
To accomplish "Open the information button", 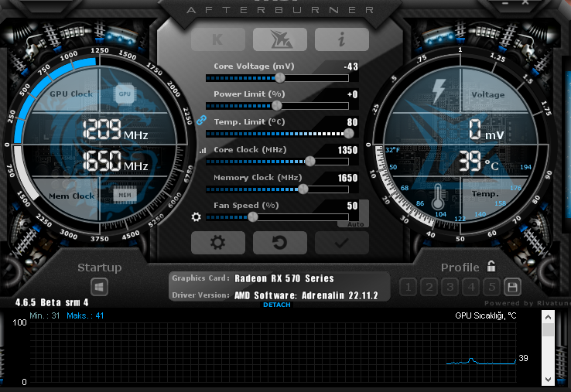I will [341, 39].
